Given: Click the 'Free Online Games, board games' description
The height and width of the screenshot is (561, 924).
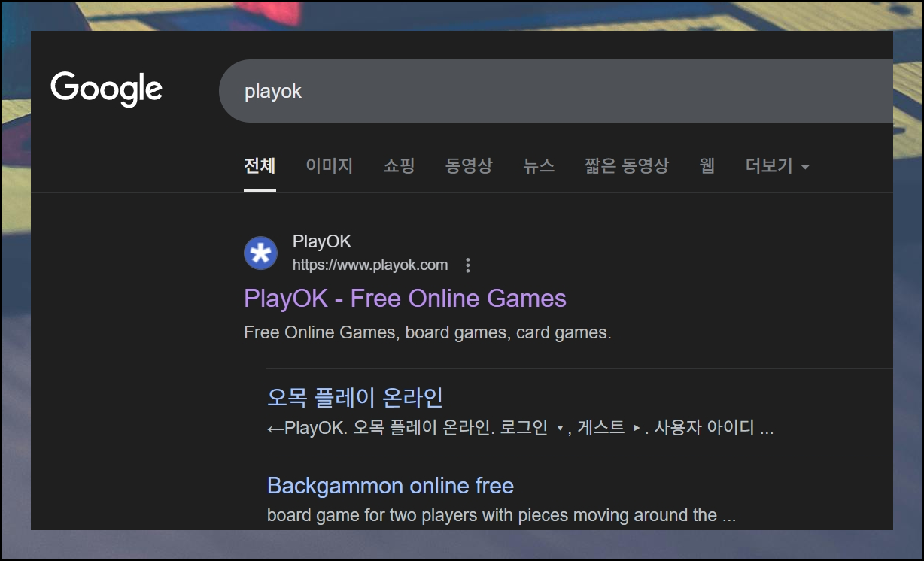Looking at the screenshot, I should [x=427, y=332].
